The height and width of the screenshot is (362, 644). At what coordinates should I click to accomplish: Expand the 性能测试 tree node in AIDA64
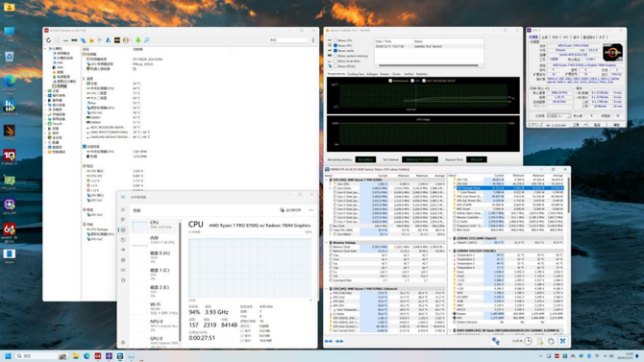45,152
